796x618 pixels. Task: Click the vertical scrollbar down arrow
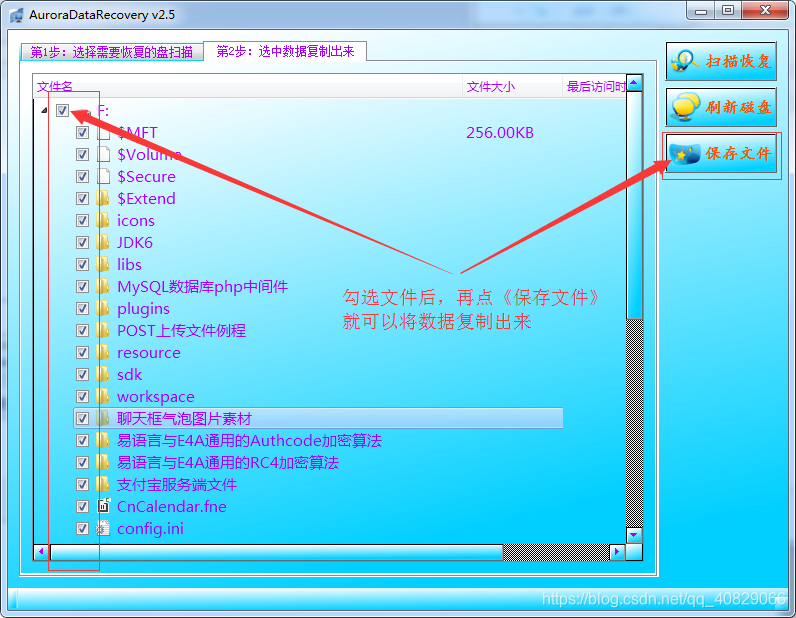pyautogui.click(x=635, y=535)
